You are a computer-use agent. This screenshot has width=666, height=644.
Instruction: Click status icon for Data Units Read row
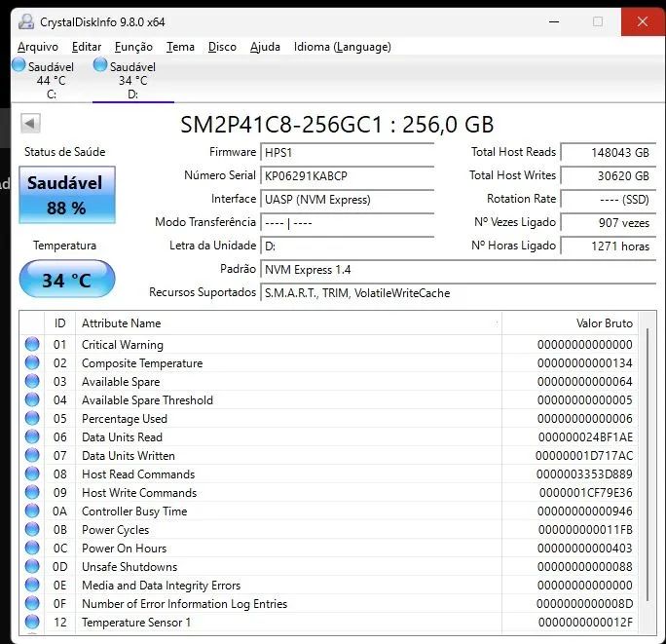point(32,436)
